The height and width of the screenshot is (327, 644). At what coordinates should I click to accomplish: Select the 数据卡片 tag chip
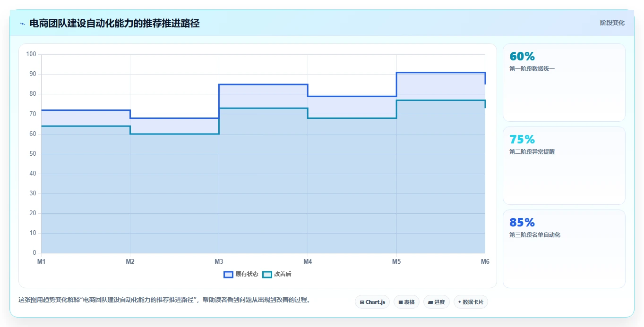click(471, 302)
